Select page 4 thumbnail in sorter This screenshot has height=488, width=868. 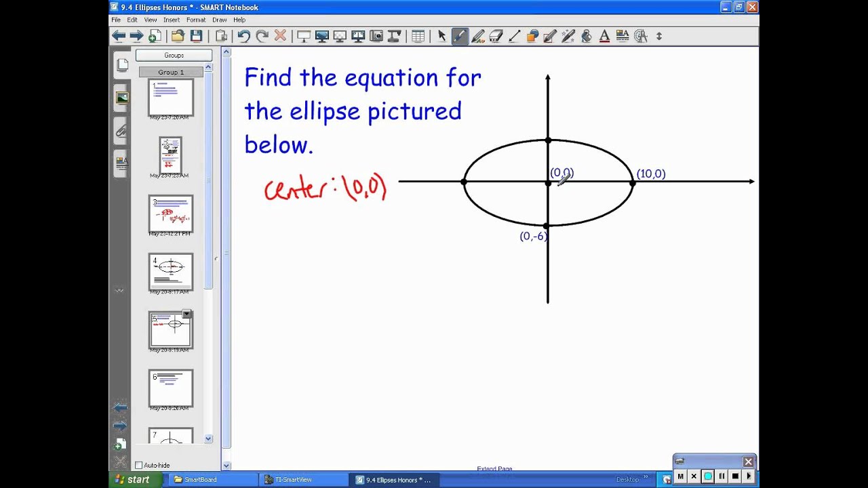(x=171, y=272)
